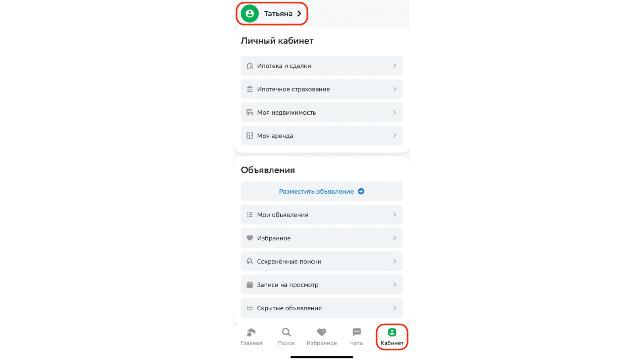Viewport: 644px width, 362px height.
Task: Click the building icon for Моя недвижимость
Action: [x=250, y=112]
